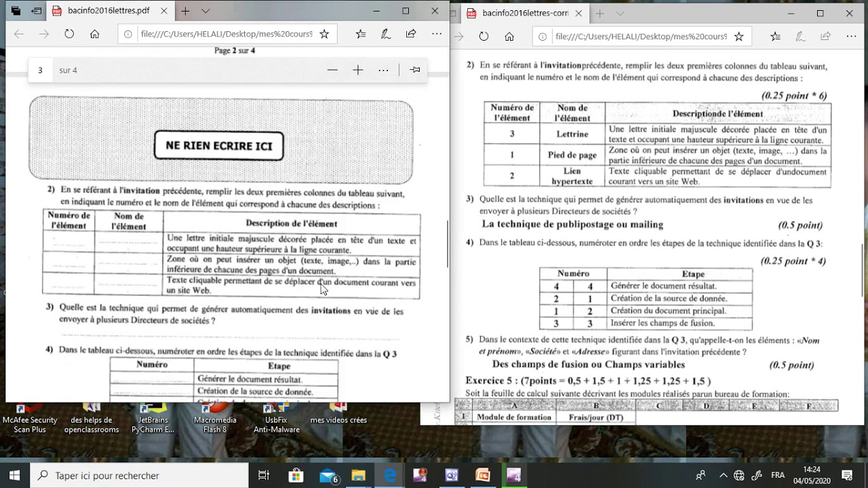Expand tab previews in left Edge window
This screenshot has height=488, width=868.
coord(205,11)
